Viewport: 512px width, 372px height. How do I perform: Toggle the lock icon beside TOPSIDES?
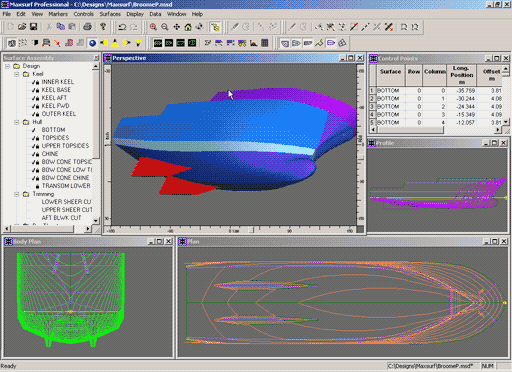[38, 138]
